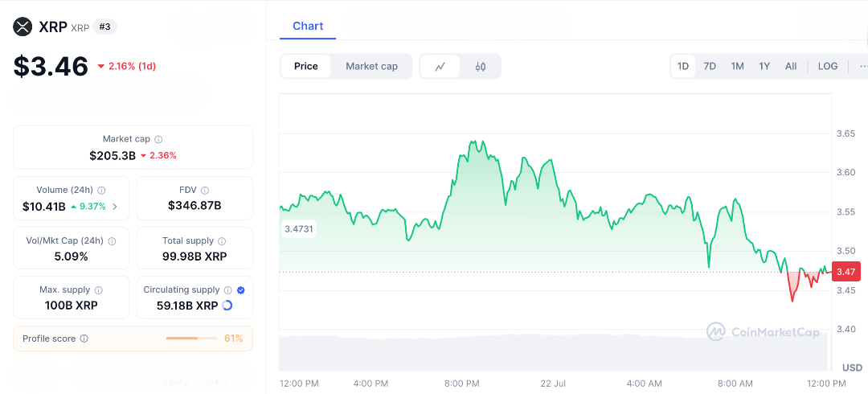
Task: Click info icon beside Profile score
Action: 84,339
